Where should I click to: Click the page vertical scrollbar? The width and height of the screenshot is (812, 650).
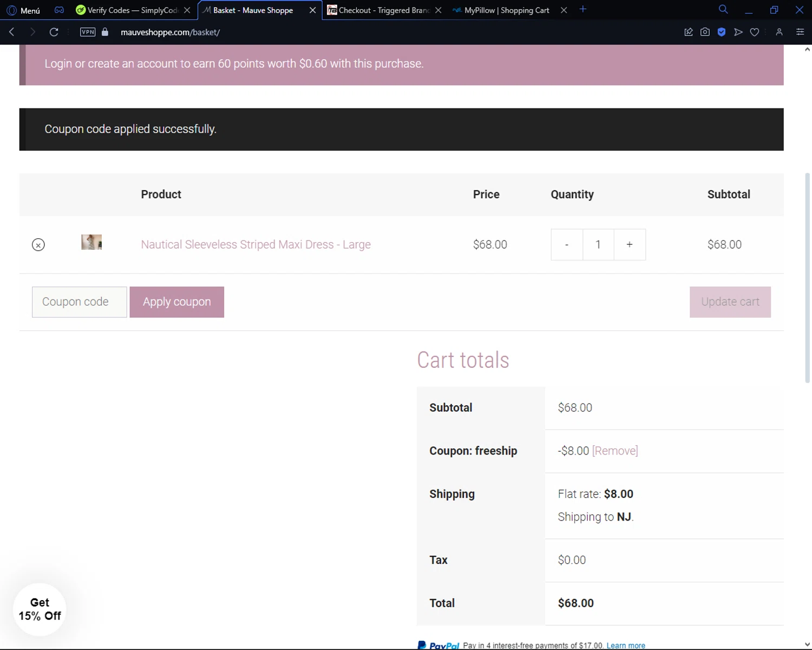[x=807, y=278]
